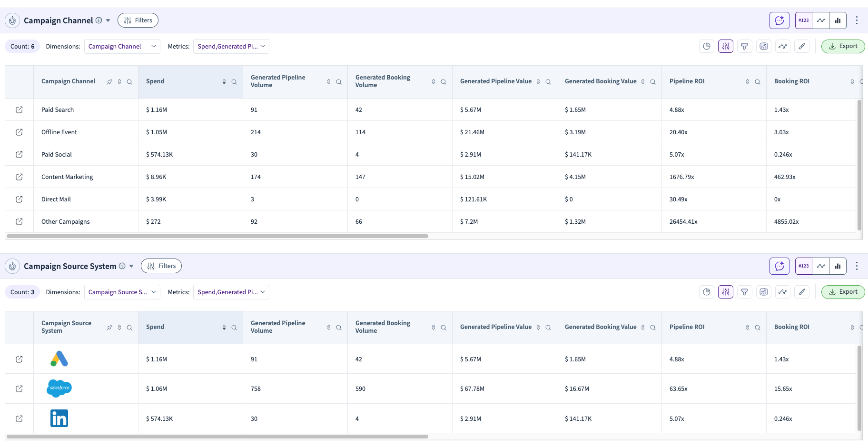This screenshot has width=868, height=448.
Task: Export Campaign Source System table data
Action: 843,292
